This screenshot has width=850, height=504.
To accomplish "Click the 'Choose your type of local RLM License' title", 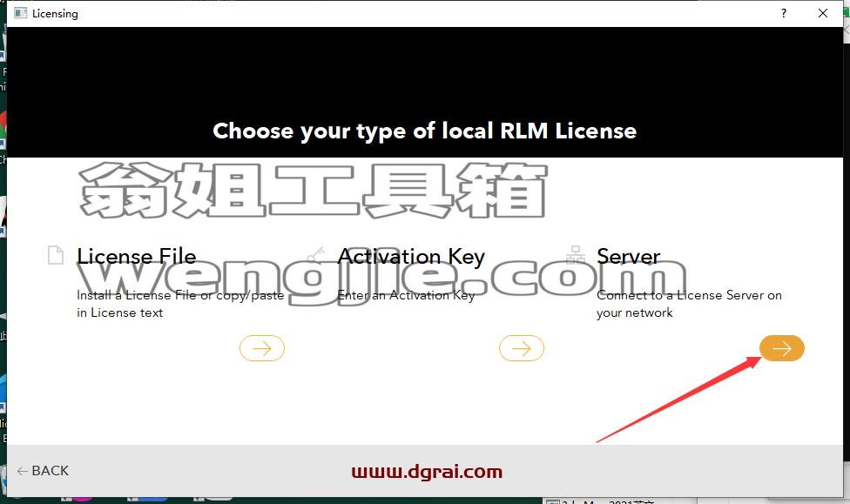I will [x=425, y=131].
